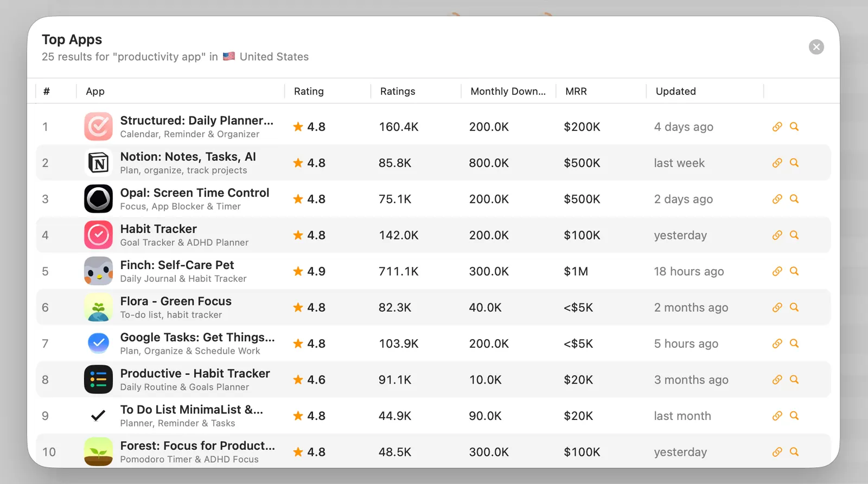Click the Opal app icon
Image resolution: width=868 pixels, height=484 pixels.
(x=98, y=199)
